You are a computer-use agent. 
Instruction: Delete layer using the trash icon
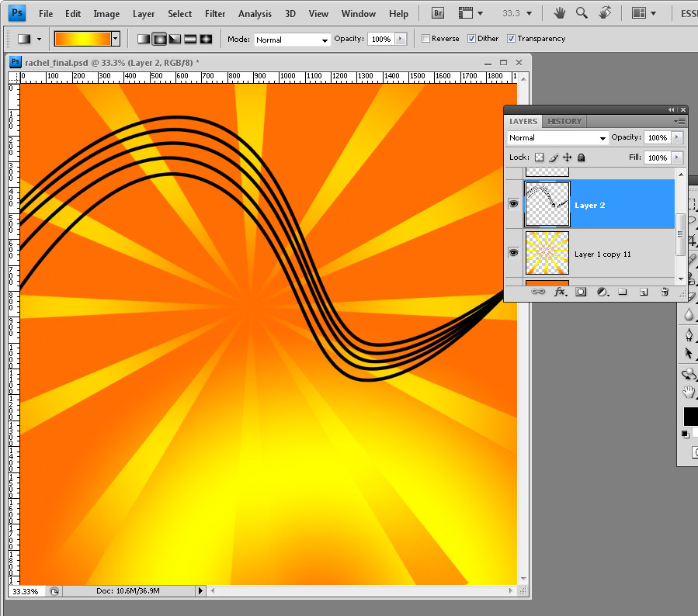pyautogui.click(x=665, y=292)
